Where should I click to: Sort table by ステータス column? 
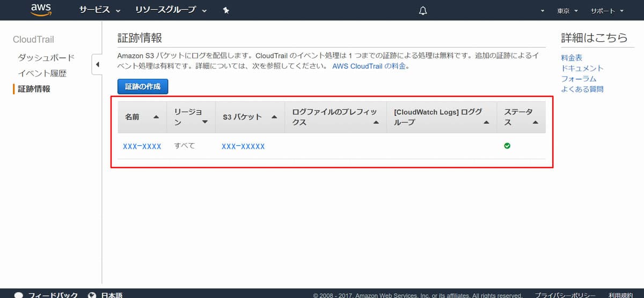(x=521, y=117)
